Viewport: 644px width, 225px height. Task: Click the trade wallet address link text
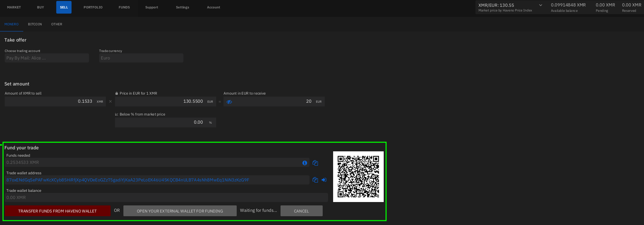point(128,180)
